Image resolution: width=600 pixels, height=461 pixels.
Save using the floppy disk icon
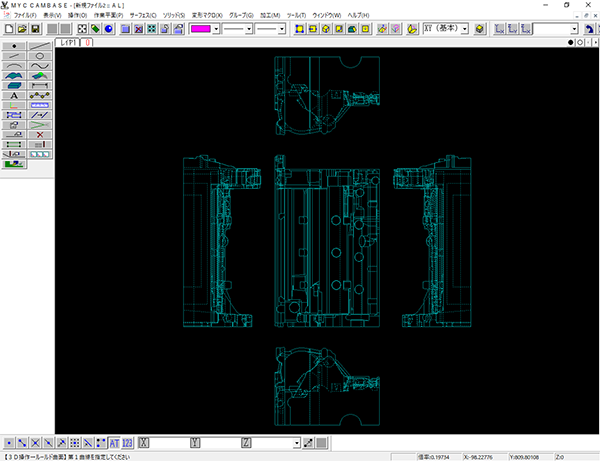[36, 29]
